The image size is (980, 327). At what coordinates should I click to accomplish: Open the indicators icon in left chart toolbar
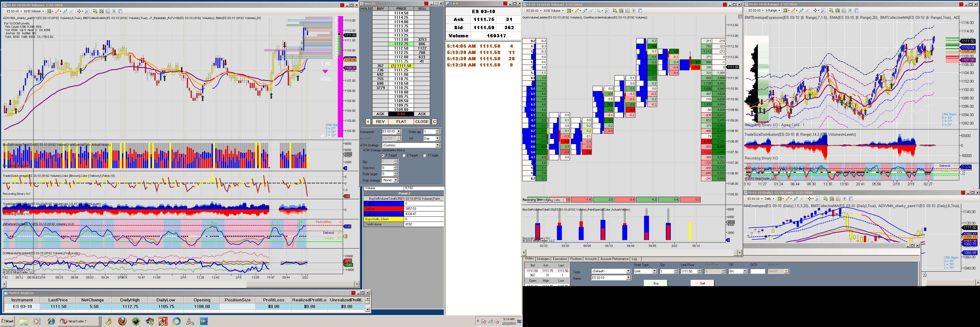(108, 11)
